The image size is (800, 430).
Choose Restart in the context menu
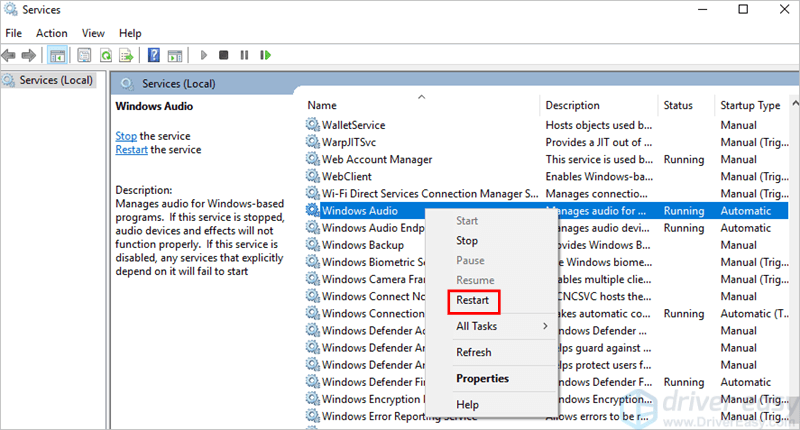[x=472, y=299]
